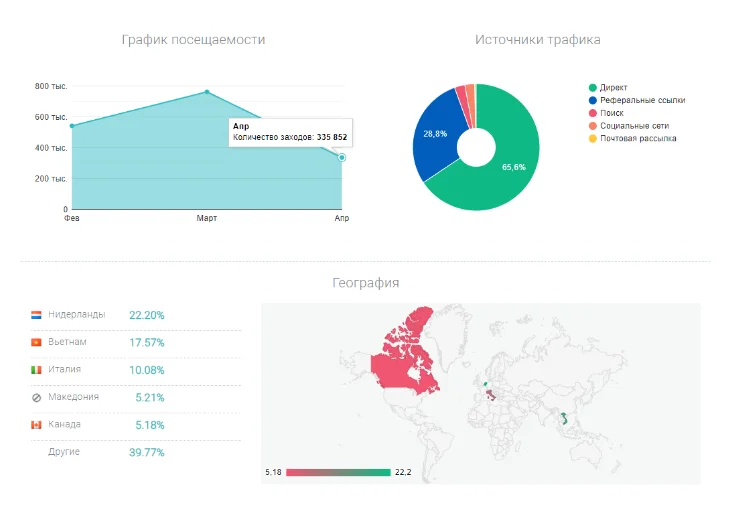Click Vietnam highlighted on the world map

(565, 419)
